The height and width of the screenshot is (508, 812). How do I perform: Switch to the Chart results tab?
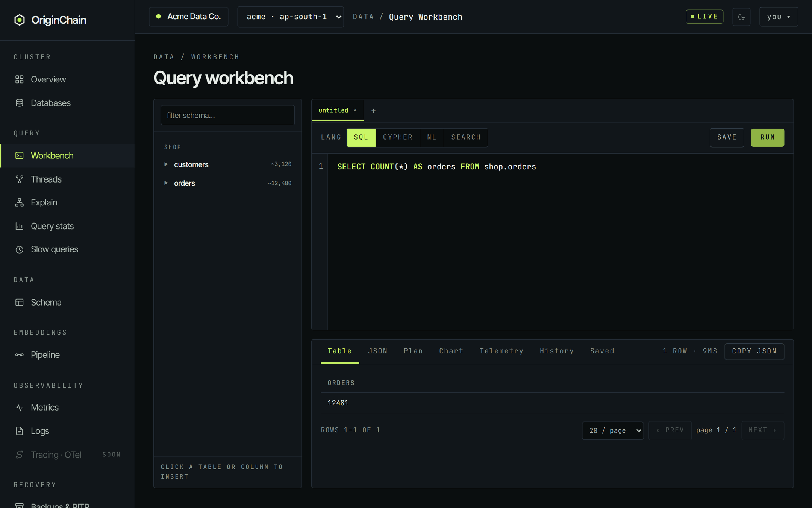pos(451,351)
